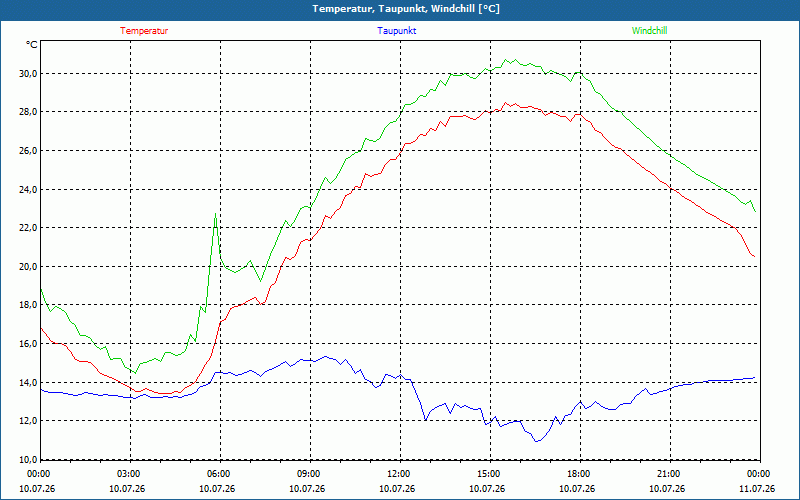Click the red Temperatur peak near 15:30
The height and width of the screenshot is (500, 800).
pyautogui.click(x=506, y=103)
